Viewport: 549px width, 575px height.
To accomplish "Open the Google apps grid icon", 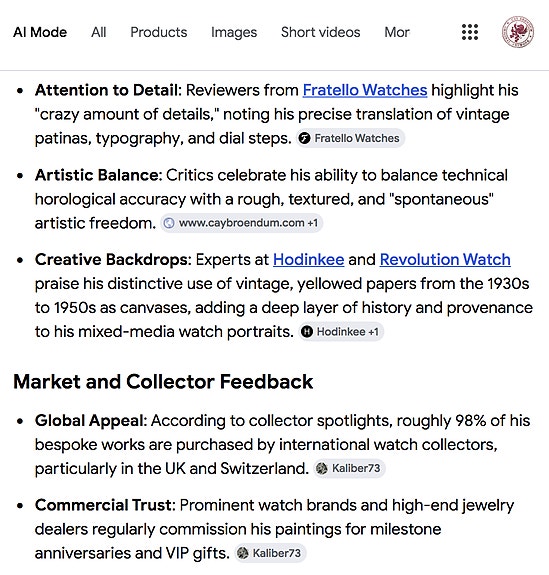I will [470, 32].
